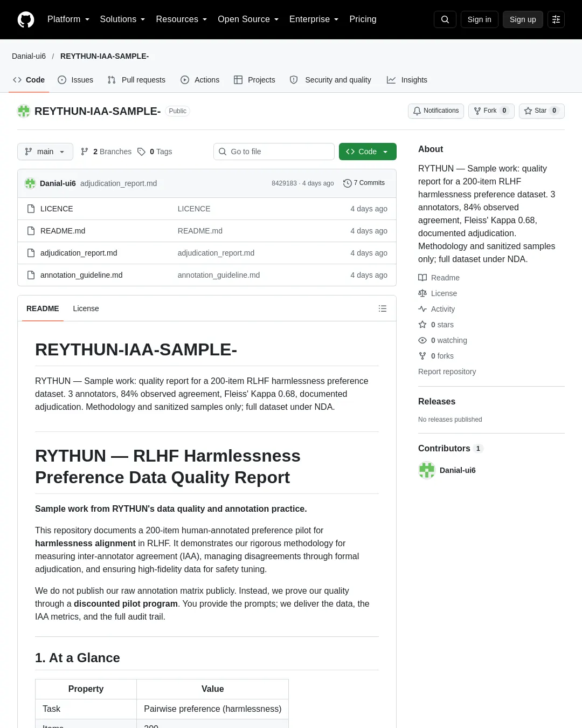The image size is (582, 728).
Task: Open the search magnifier button
Action: (445, 19)
